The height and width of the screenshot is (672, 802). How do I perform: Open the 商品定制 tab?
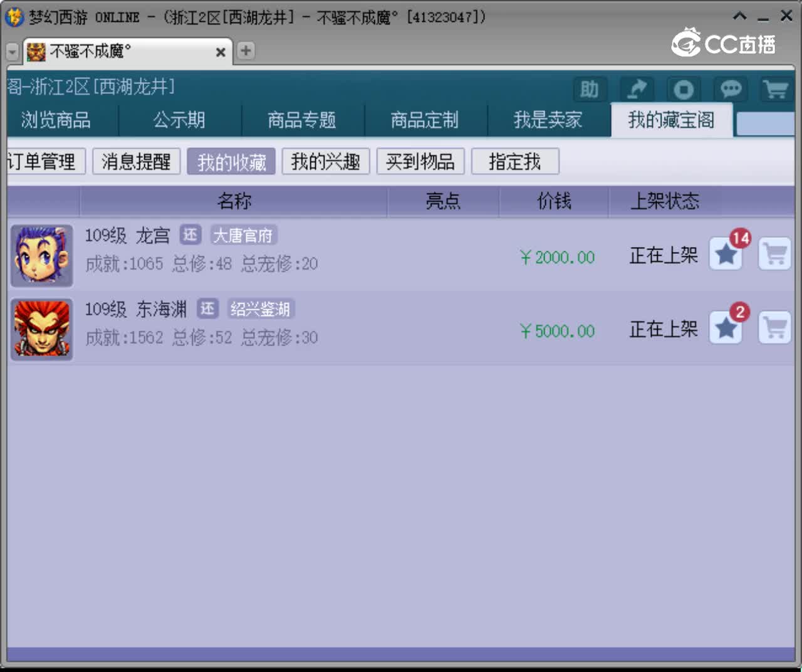tap(425, 120)
